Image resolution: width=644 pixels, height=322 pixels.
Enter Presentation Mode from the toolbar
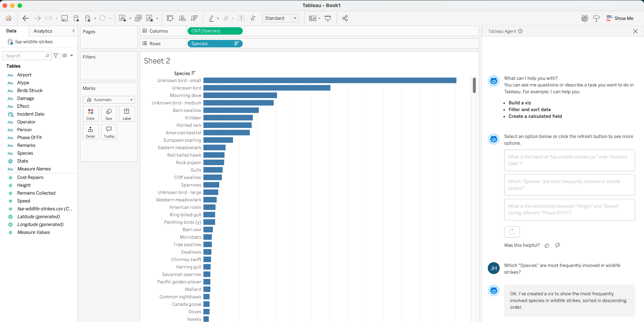click(328, 18)
